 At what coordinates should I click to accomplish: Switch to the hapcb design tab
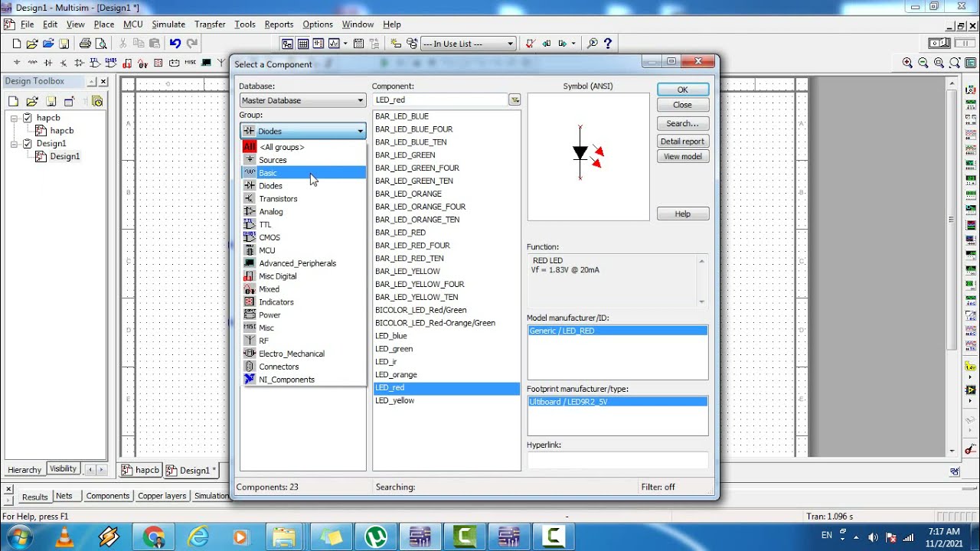142,470
